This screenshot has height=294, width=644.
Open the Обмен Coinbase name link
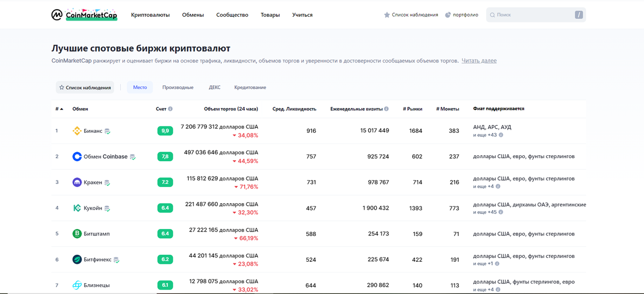pyautogui.click(x=106, y=156)
